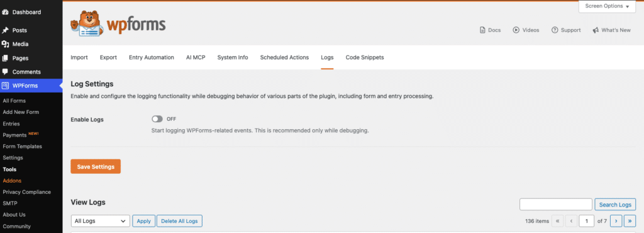This screenshot has width=644, height=233.
Task: Click the Posts pushpin icon
Action: tap(5, 30)
